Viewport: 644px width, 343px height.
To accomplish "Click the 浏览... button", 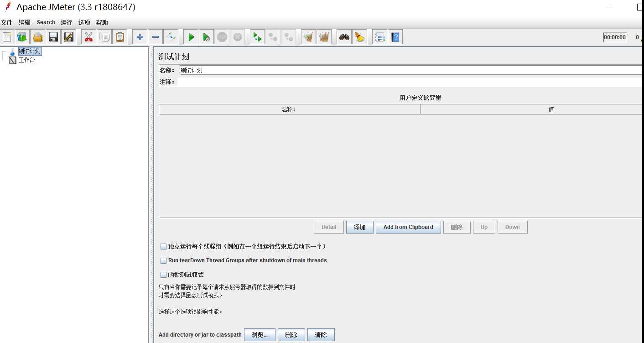I will click(260, 335).
